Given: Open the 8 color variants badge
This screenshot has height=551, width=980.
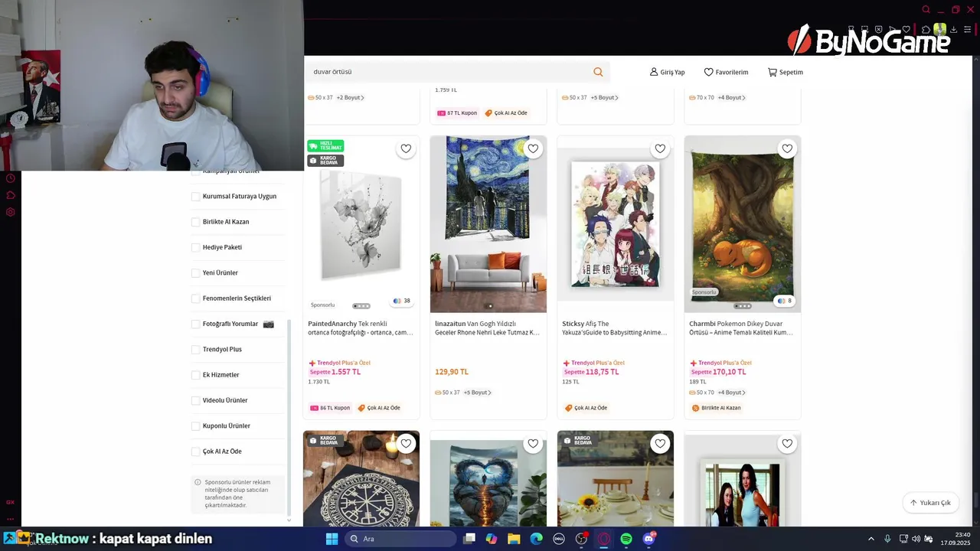Looking at the screenshot, I should (785, 302).
